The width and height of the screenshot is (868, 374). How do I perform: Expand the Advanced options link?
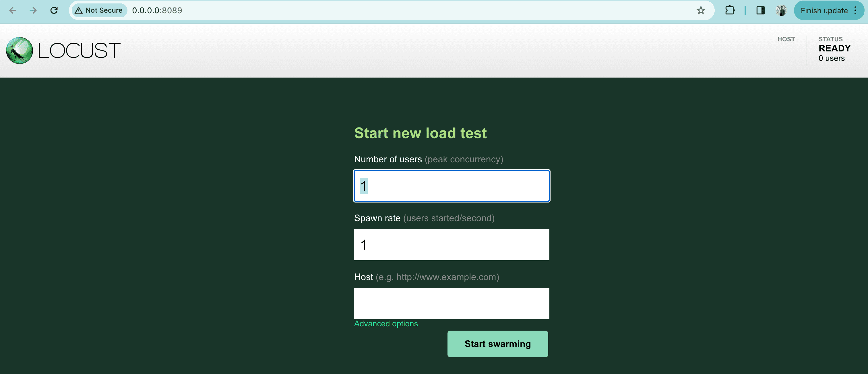click(386, 324)
